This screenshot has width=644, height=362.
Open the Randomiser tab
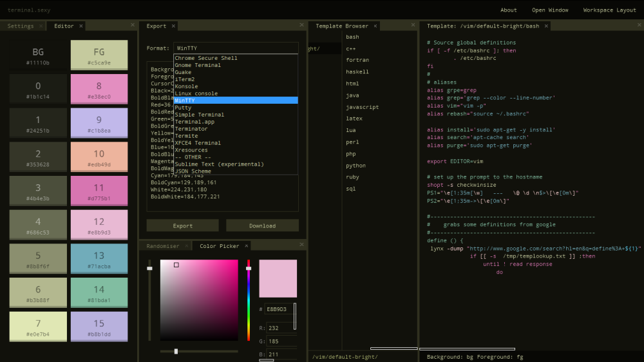[x=163, y=245]
